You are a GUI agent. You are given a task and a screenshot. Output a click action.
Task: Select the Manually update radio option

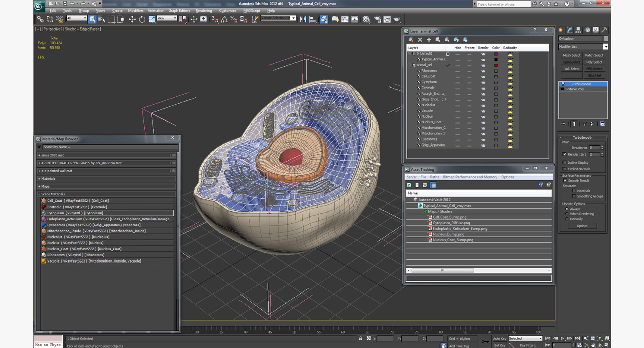point(567,219)
